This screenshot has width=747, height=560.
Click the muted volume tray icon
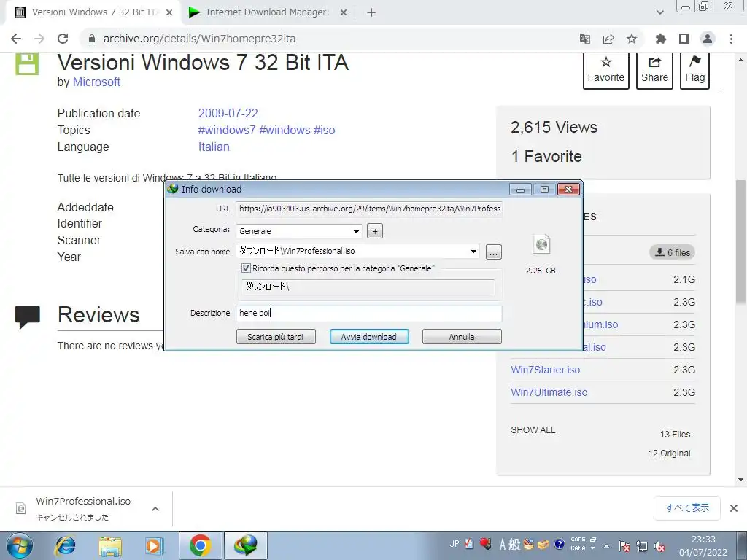click(659, 546)
